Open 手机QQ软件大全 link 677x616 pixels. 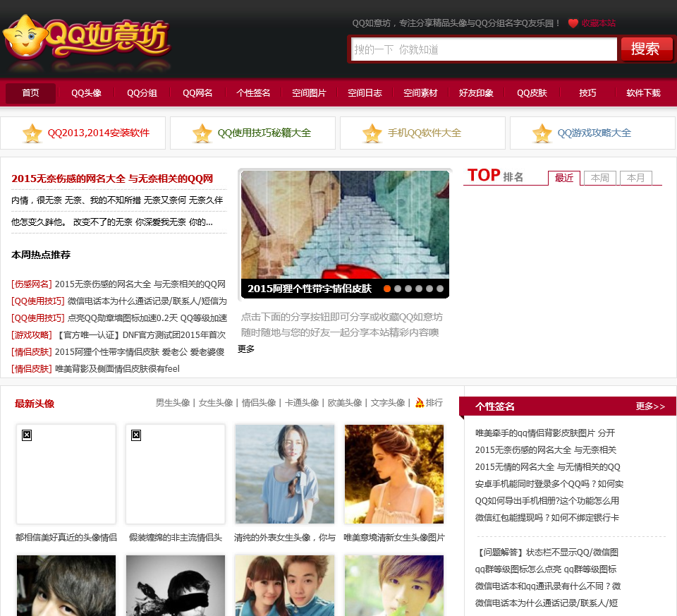(x=425, y=133)
